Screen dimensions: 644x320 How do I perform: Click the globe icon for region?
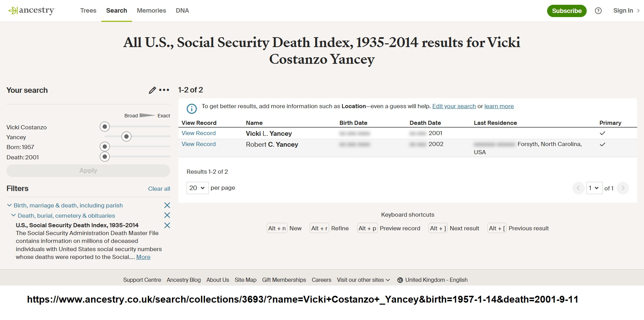tap(400, 280)
